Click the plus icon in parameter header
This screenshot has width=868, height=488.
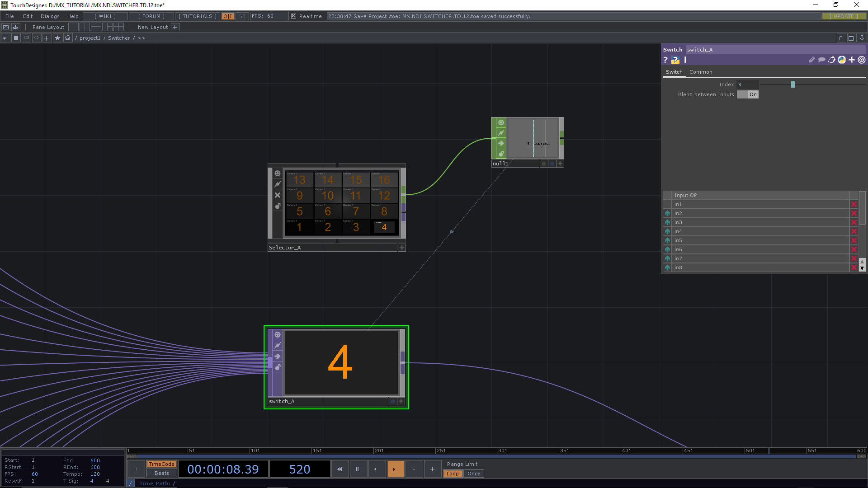click(x=852, y=60)
